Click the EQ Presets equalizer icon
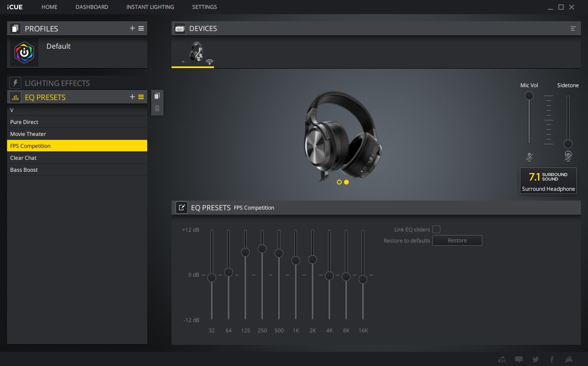588x366 pixels. [15, 97]
